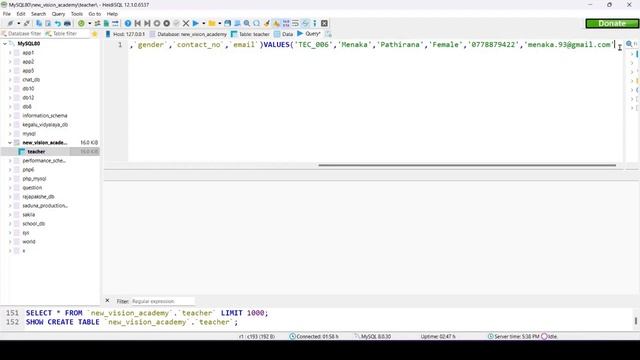Click the 'Connected' status bar entry
Viewport: 640px width, 360px height.
click(314, 336)
